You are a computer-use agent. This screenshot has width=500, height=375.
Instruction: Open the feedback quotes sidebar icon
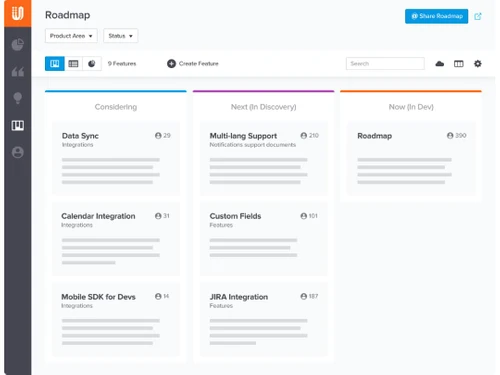(x=18, y=71)
